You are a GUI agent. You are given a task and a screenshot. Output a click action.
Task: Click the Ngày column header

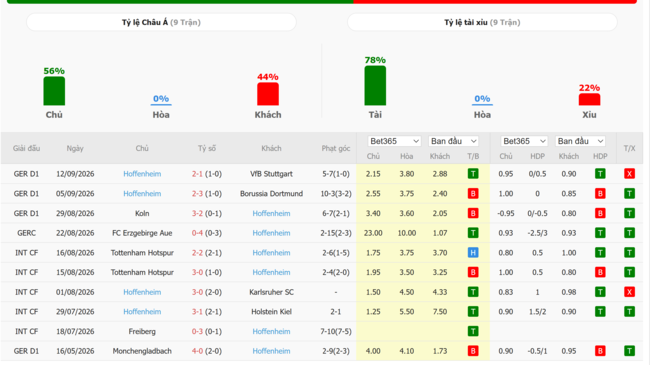click(x=75, y=148)
